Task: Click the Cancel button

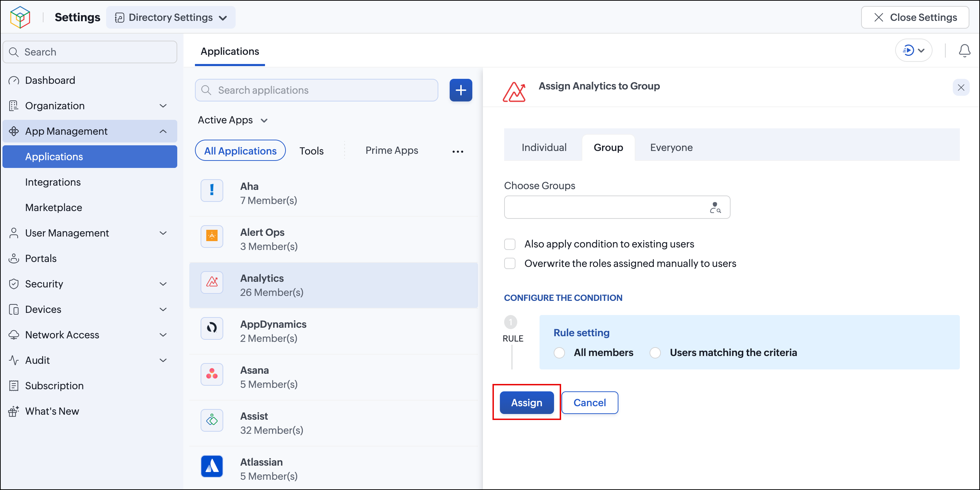Action: point(590,403)
